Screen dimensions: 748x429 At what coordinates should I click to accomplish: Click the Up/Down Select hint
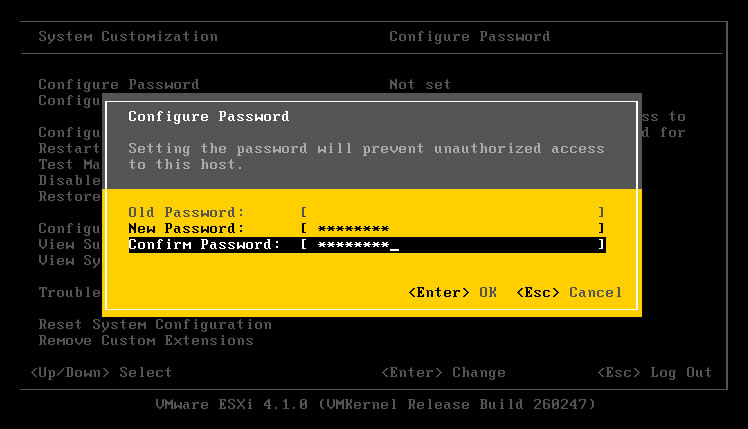pos(101,372)
